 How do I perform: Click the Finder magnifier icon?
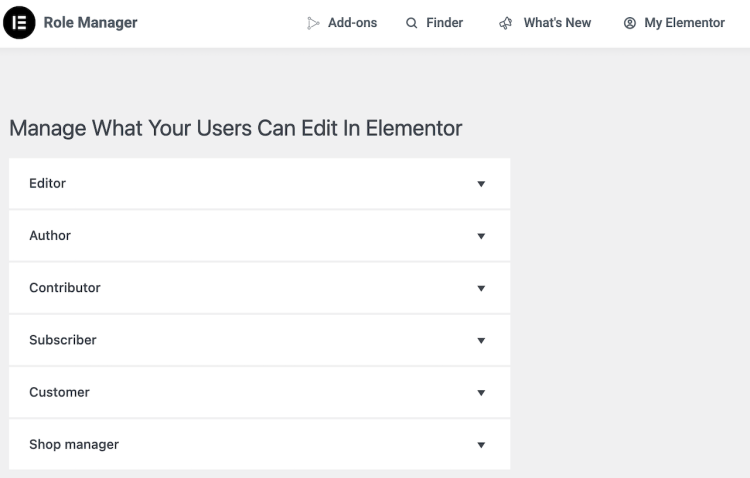pyautogui.click(x=411, y=23)
